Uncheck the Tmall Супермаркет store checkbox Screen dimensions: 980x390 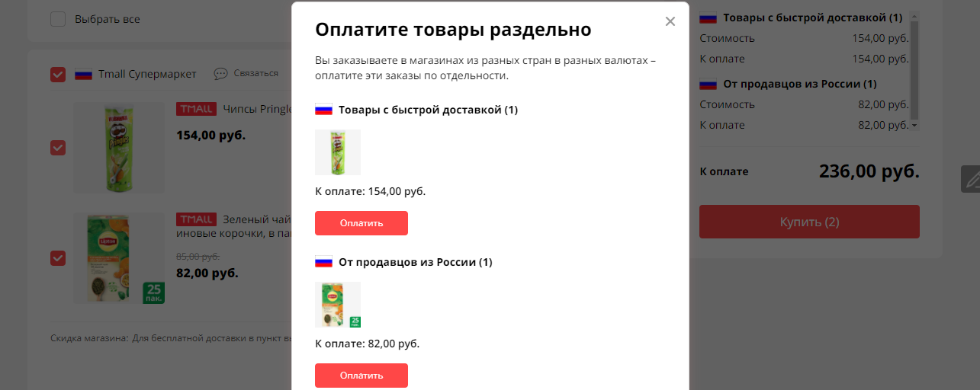click(x=58, y=74)
